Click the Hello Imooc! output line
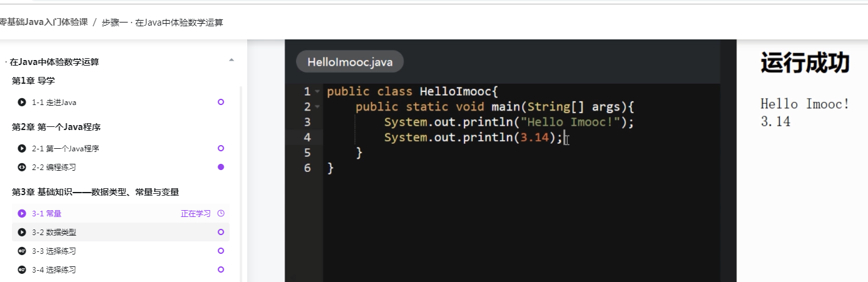Viewport: 868px width, 282px height. point(805,104)
